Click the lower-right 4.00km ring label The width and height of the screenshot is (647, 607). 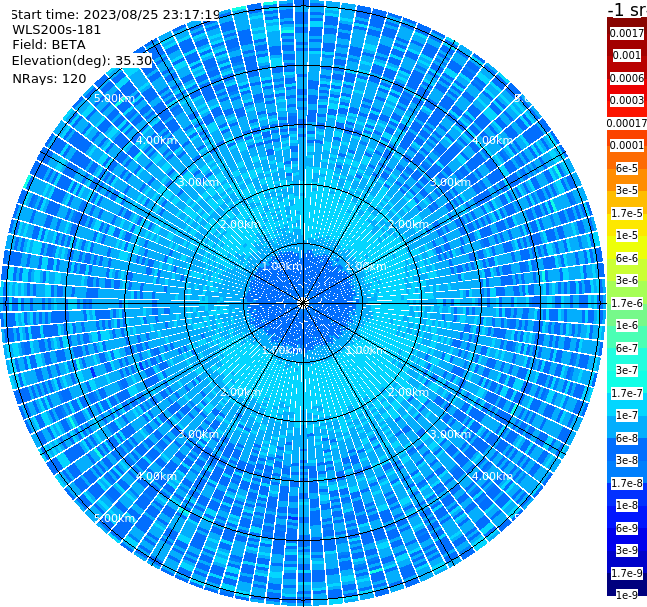click(492, 476)
